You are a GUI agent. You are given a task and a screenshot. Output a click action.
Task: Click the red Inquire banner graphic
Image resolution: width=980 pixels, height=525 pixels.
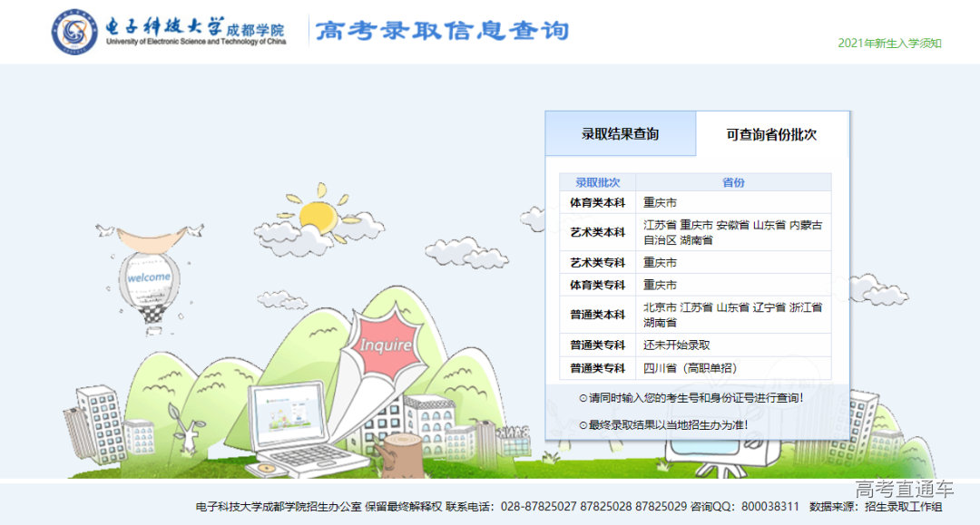pos(385,344)
